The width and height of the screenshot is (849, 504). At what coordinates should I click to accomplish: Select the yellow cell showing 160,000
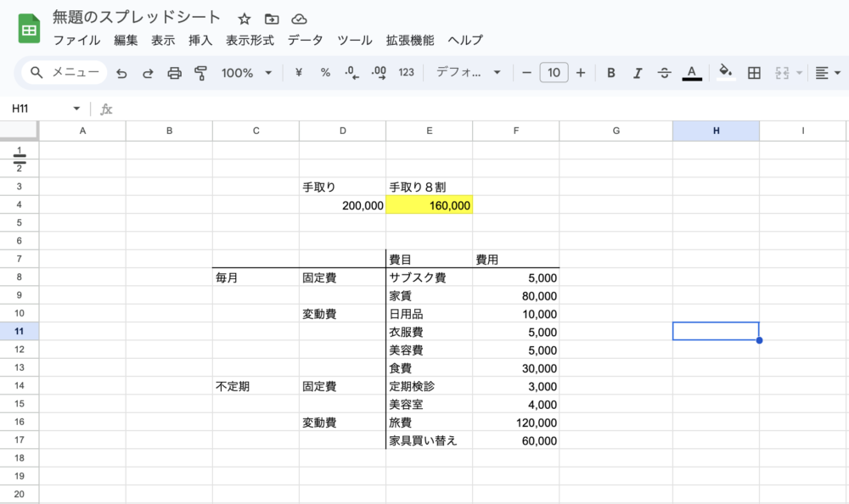430,205
